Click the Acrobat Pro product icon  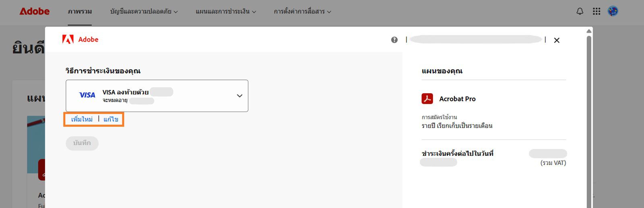pos(427,98)
